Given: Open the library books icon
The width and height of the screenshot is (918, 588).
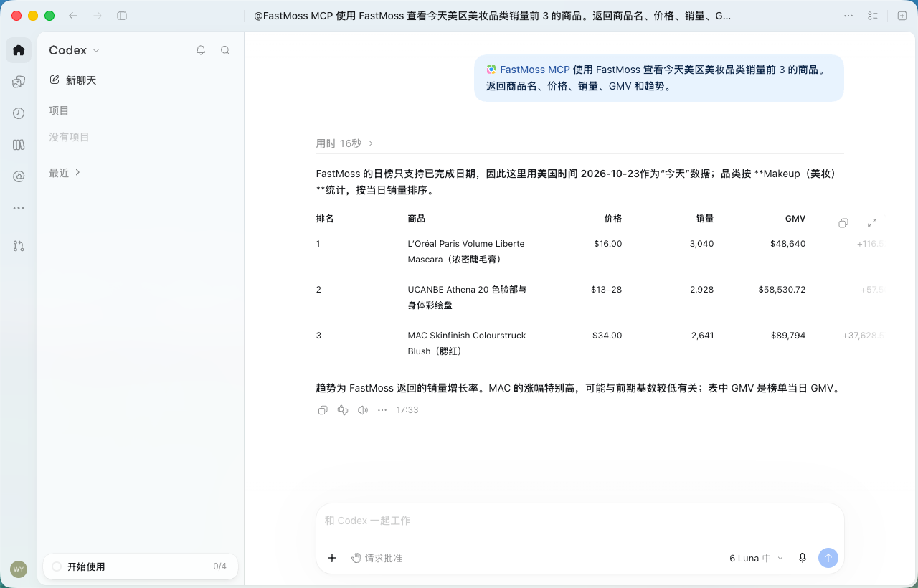Looking at the screenshot, I should [19, 145].
